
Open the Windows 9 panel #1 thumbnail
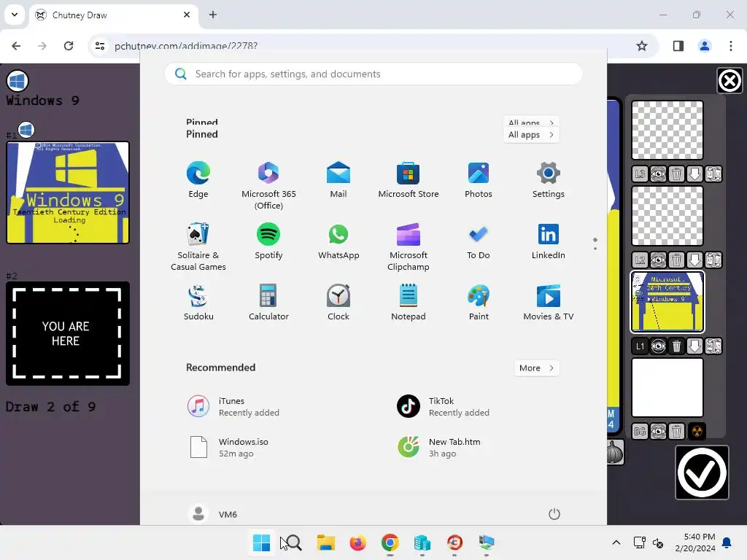(68, 192)
